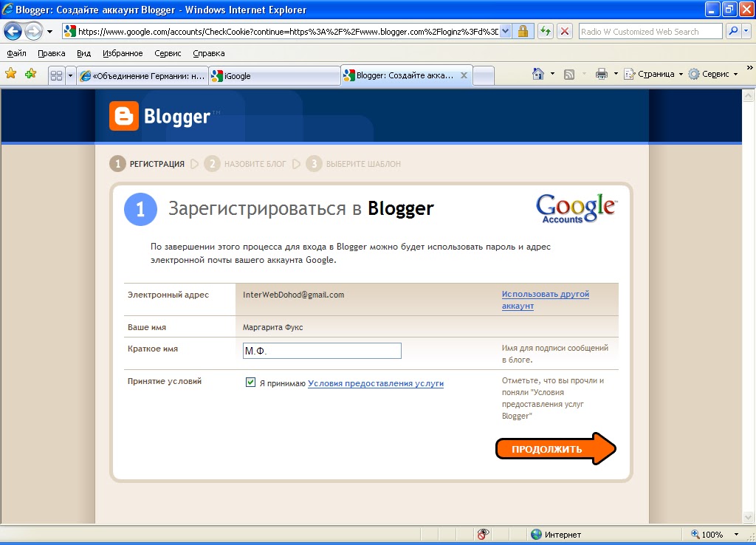Print the page with the printer icon
Viewport: 756px width, 545px height.
(x=602, y=74)
